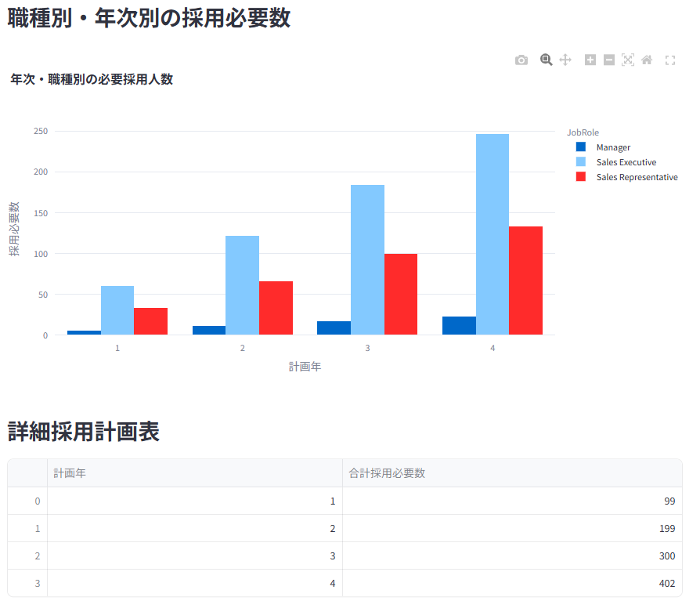Image resolution: width=700 pixels, height=608 pixels.
Task: Select the Zoom tool in chart modebar
Action: [546, 60]
